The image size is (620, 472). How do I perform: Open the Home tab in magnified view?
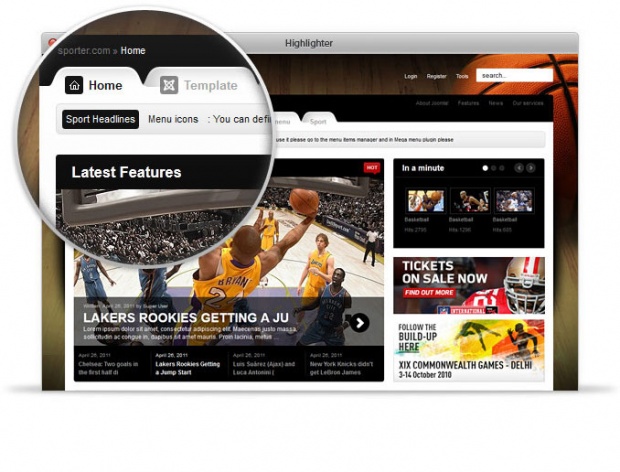click(x=94, y=85)
